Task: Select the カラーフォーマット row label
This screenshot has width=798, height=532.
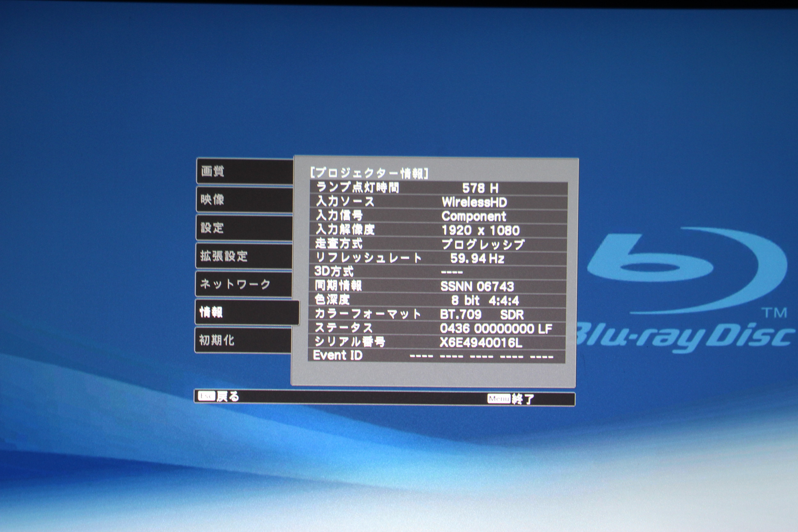Action: [368, 314]
